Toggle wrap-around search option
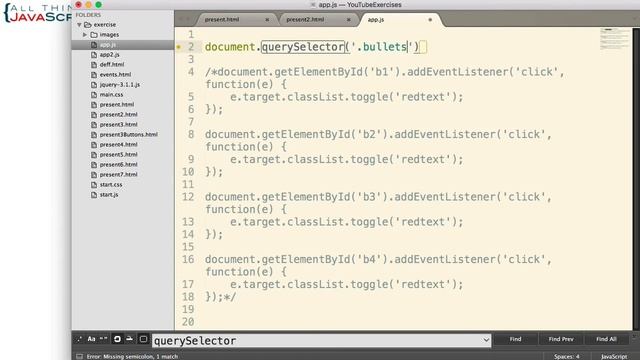Viewport: 640px width, 360px height. 117,339
